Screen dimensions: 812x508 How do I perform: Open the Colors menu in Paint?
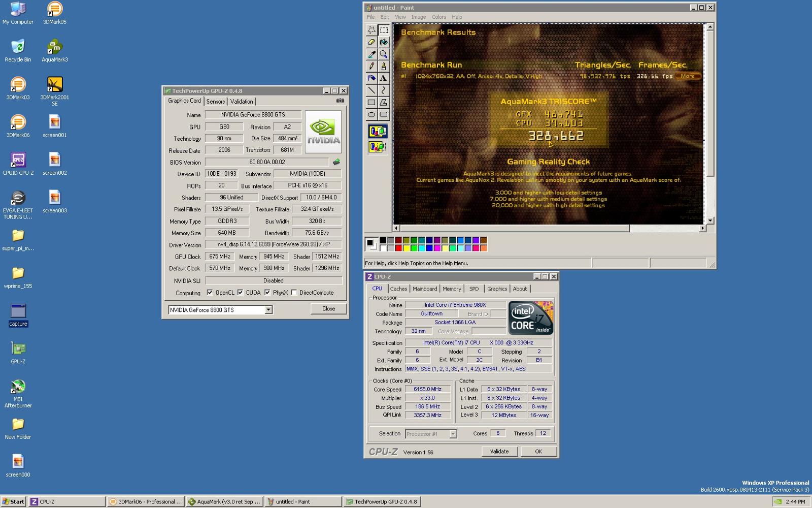pos(439,17)
